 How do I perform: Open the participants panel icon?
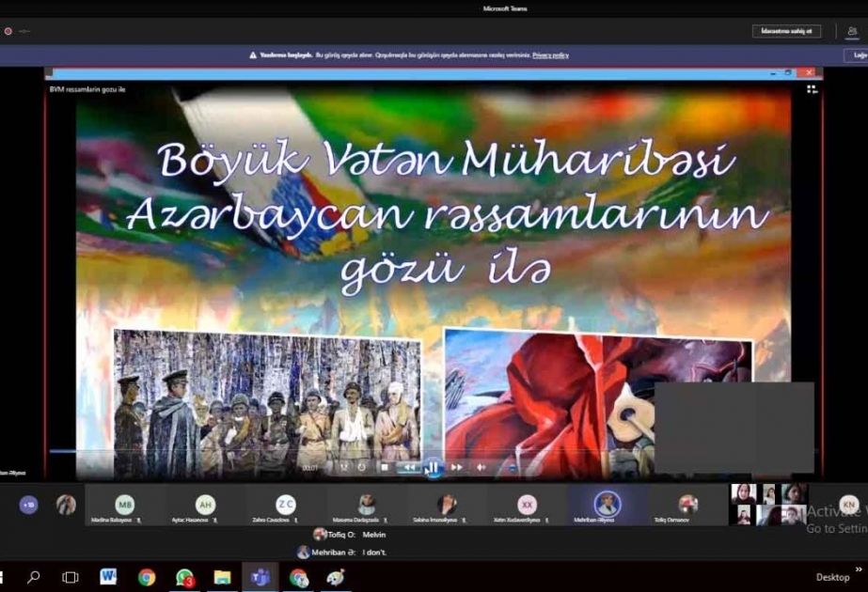point(852,31)
